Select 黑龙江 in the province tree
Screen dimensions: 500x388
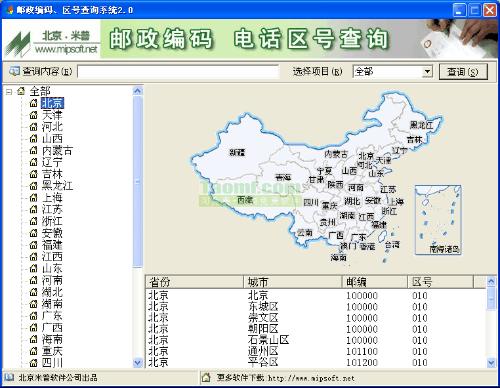coord(57,186)
